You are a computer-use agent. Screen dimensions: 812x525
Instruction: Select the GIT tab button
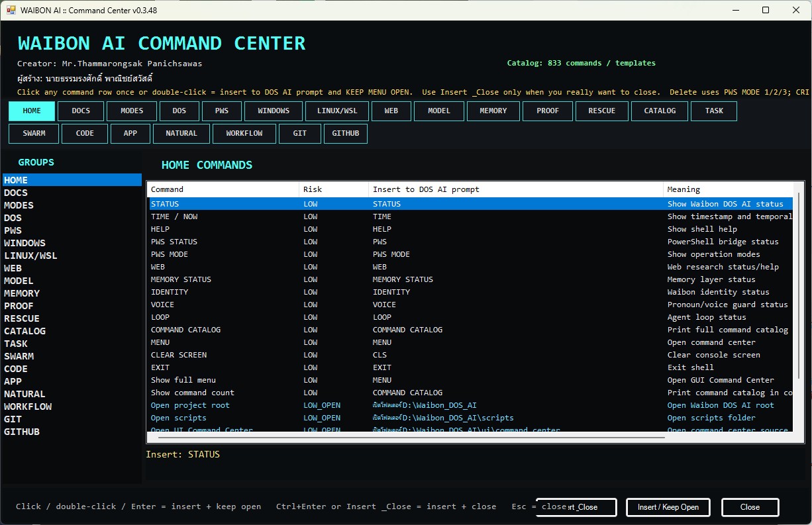(300, 134)
